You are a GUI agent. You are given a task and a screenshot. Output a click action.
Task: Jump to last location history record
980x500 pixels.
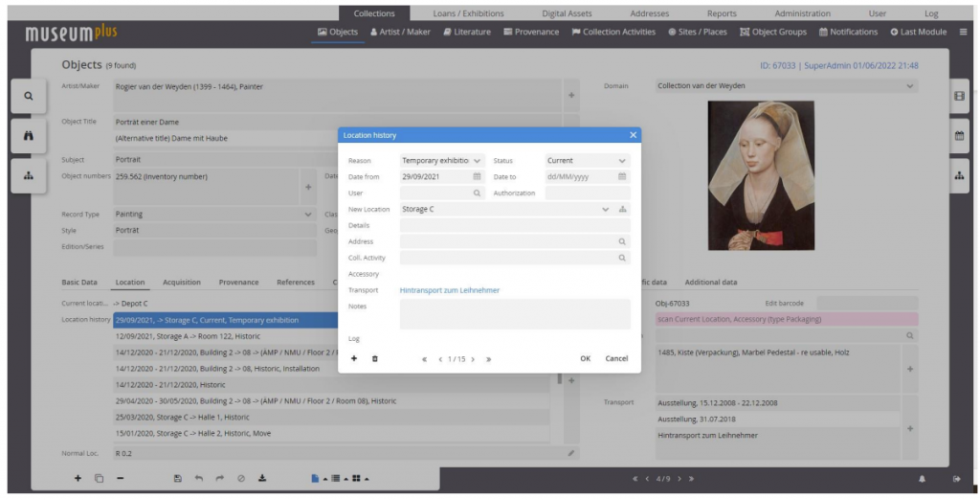click(x=488, y=359)
